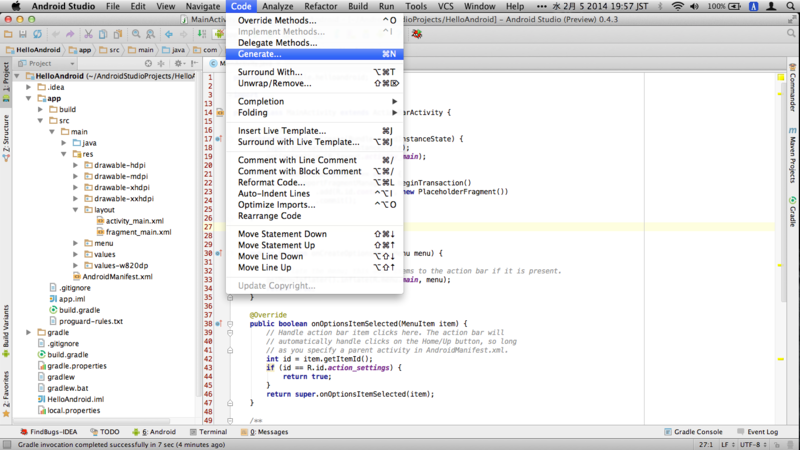
Task: Choose Optimize Imports... menu item
Action: tap(314, 205)
